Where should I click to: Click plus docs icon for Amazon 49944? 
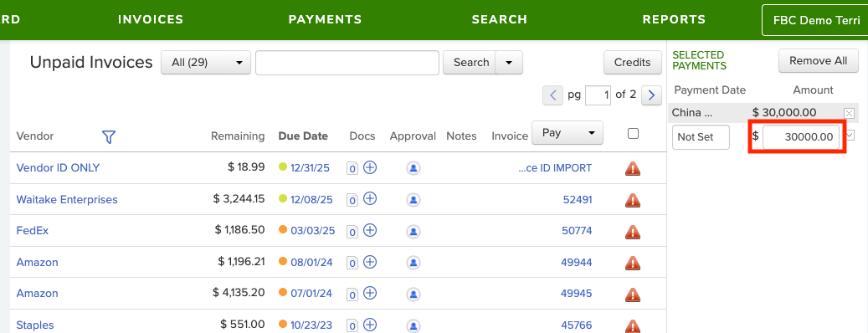[x=370, y=262]
